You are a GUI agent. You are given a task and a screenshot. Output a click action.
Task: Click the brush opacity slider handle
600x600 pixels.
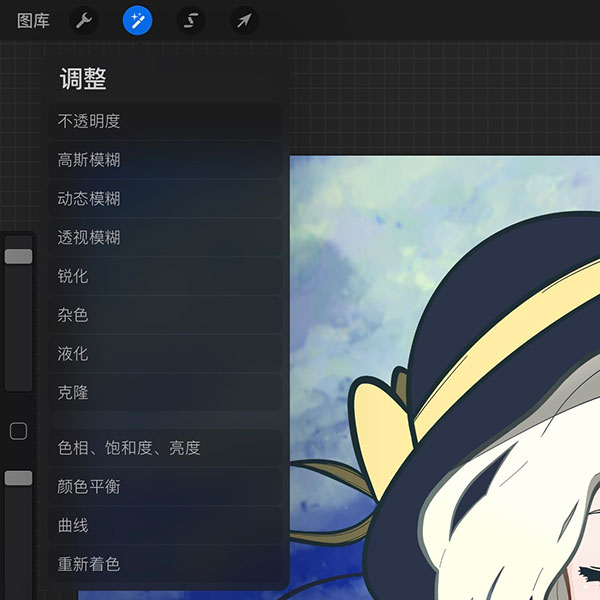pyautogui.click(x=18, y=478)
